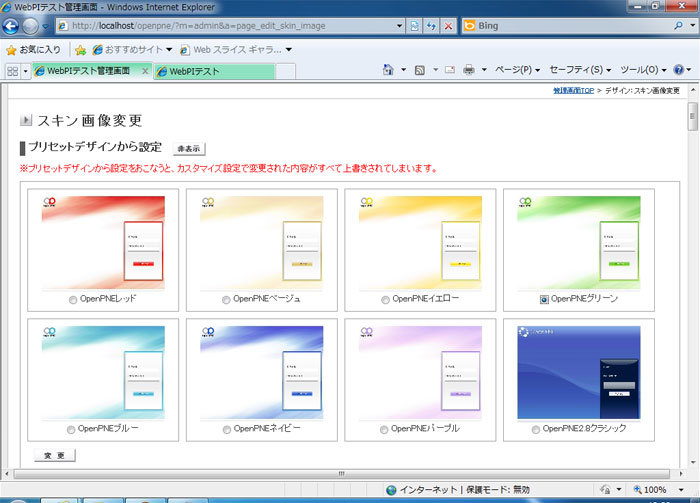Click the vertical scrollbar thumb
The height and width of the screenshot is (503, 700).
tap(692, 116)
